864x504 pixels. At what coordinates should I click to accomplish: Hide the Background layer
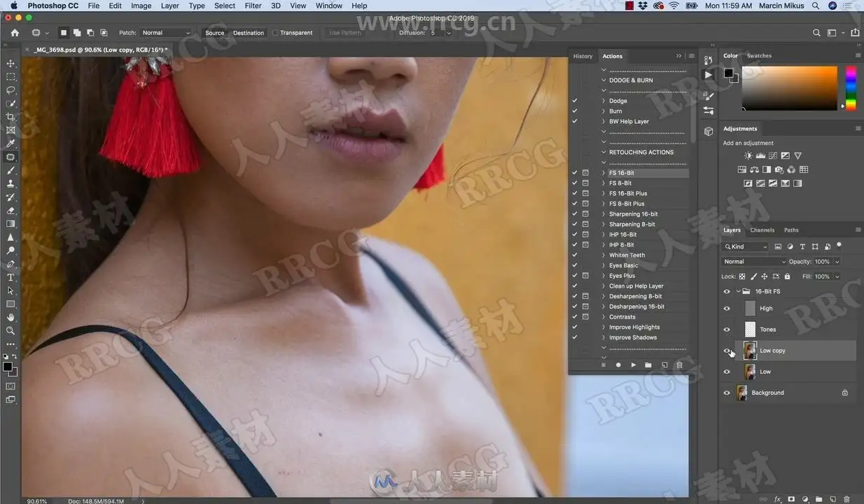pyautogui.click(x=727, y=393)
